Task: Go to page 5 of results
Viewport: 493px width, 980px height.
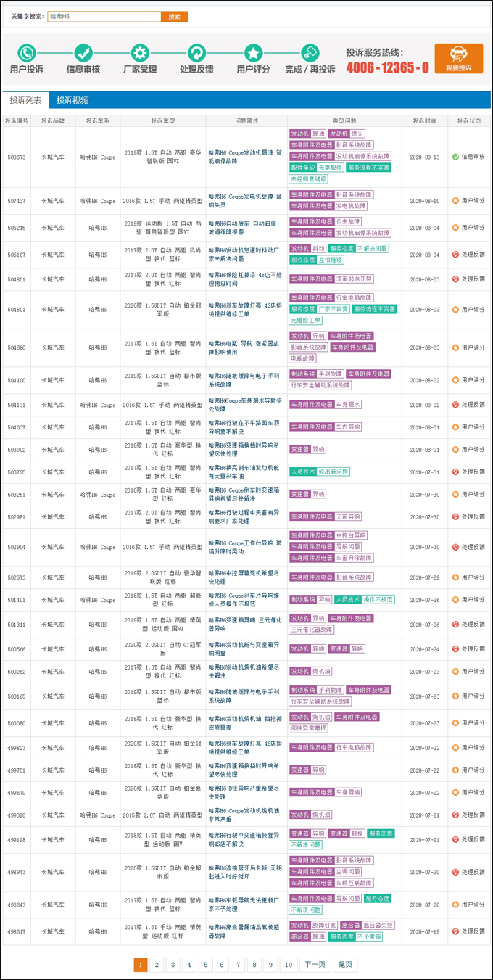Action: [205, 965]
